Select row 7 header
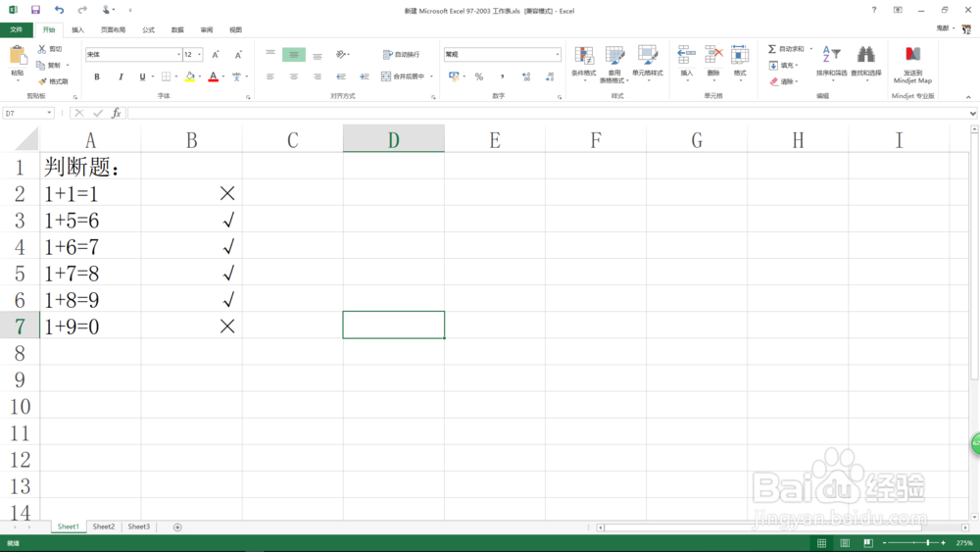The image size is (980, 552). pyautogui.click(x=20, y=326)
